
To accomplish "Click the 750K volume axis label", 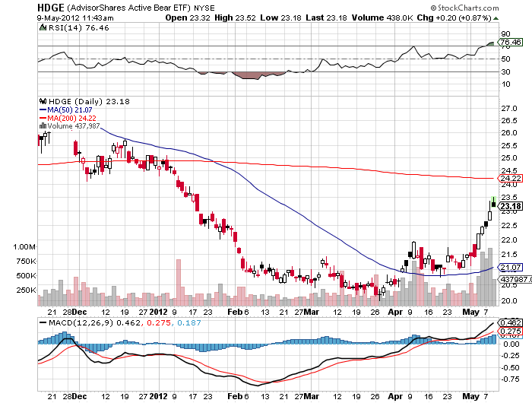I will 26,261.
